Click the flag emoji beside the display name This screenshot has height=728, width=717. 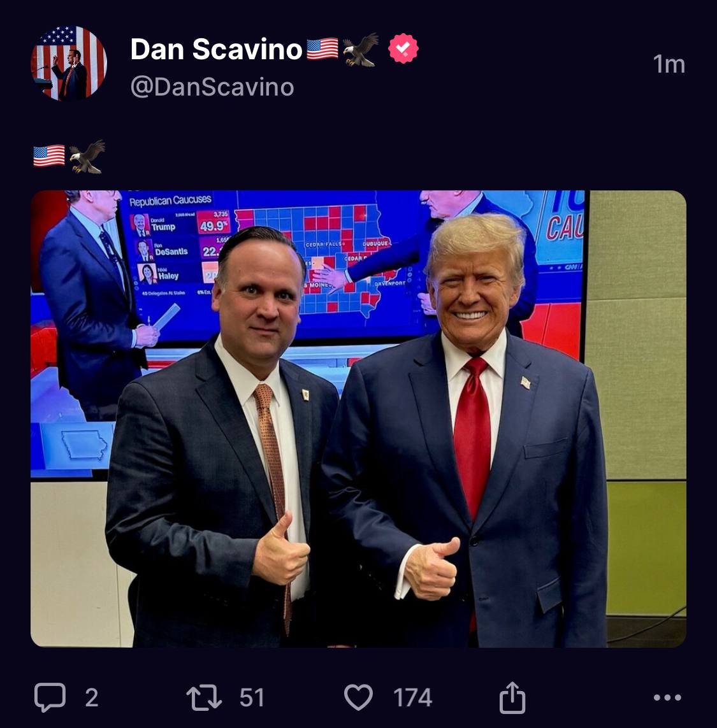click(x=322, y=49)
